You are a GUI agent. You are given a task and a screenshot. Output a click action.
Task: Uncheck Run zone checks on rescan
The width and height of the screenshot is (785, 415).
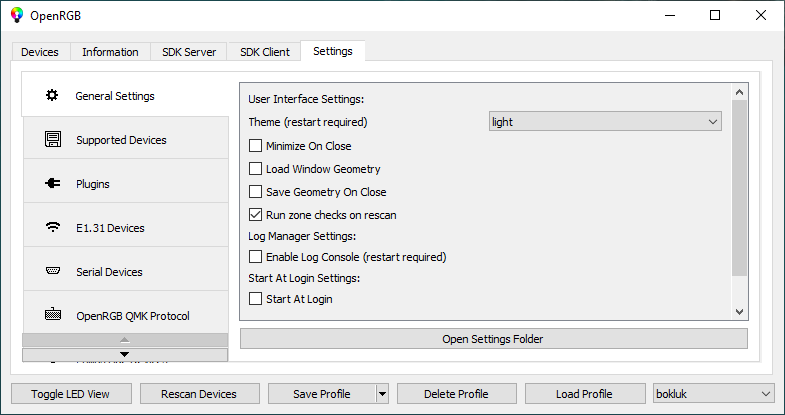(255, 215)
